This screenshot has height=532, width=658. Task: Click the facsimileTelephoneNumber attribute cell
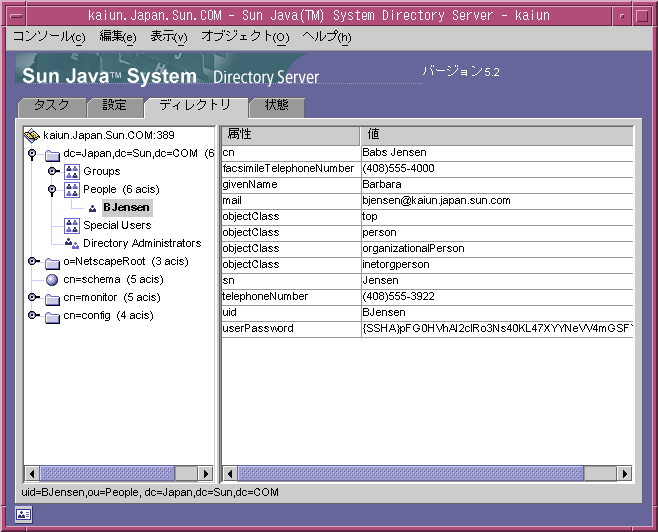[x=290, y=169]
